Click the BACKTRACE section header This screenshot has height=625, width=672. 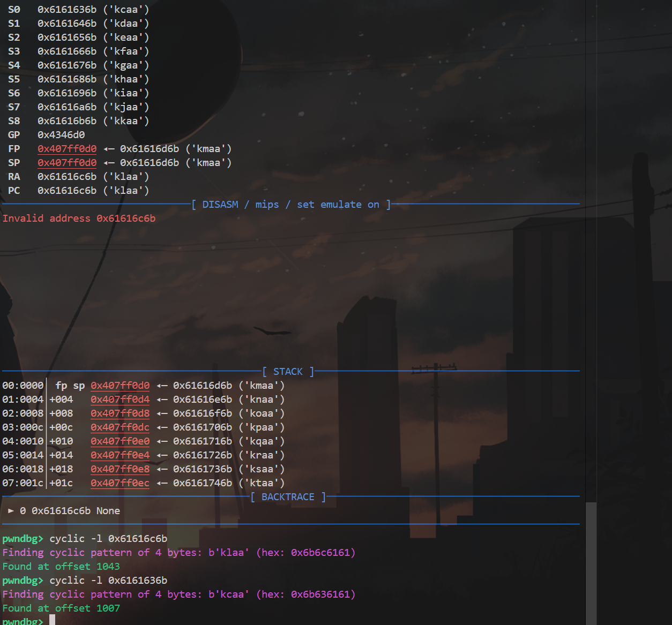pyautogui.click(x=288, y=497)
